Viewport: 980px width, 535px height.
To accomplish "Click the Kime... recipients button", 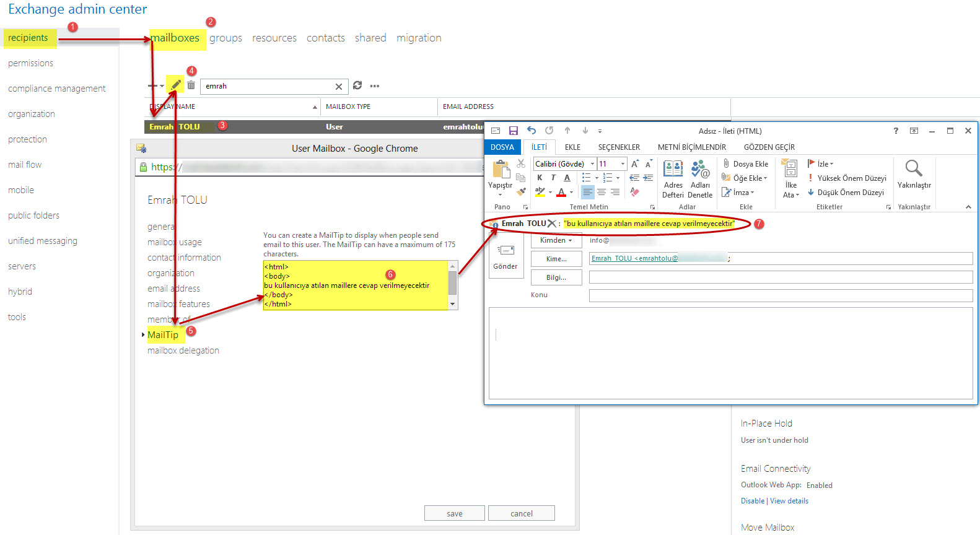I will point(556,259).
